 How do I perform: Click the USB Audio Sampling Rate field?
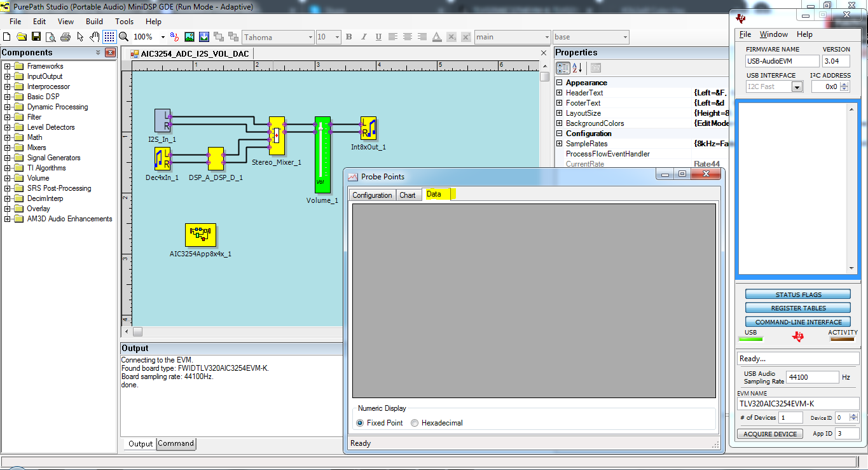point(812,377)
